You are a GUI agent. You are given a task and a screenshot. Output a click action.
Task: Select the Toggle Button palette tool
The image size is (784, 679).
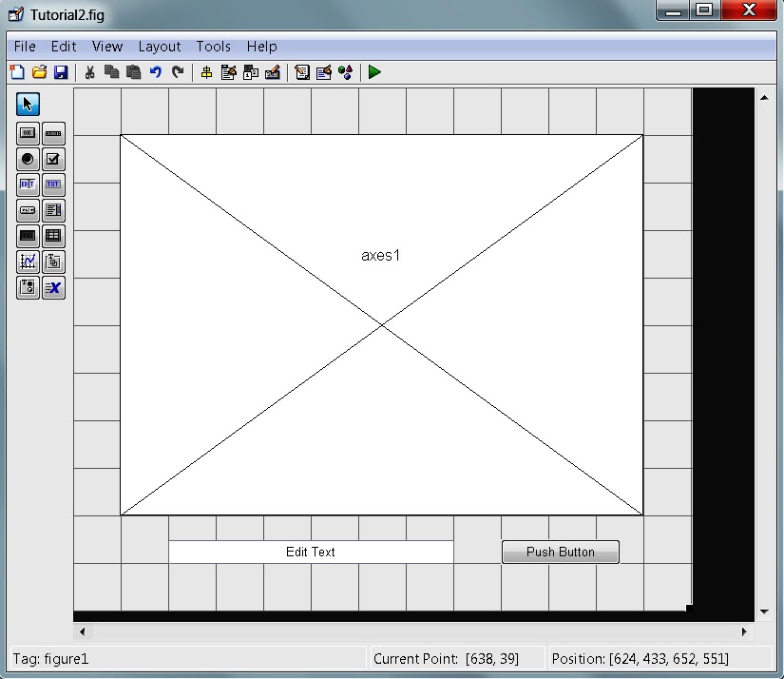coord(27,236)
